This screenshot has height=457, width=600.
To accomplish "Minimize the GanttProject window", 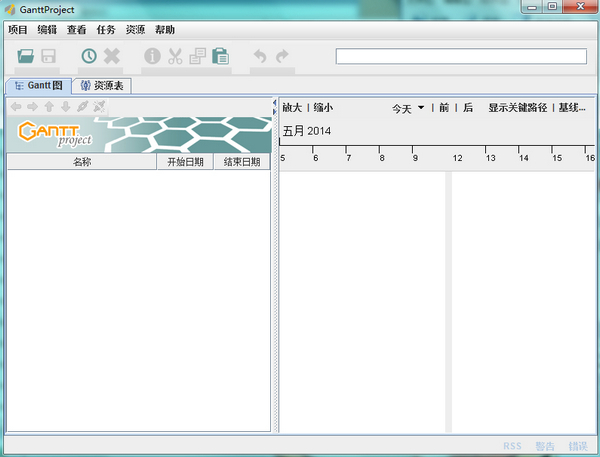I will pos(532,7).
